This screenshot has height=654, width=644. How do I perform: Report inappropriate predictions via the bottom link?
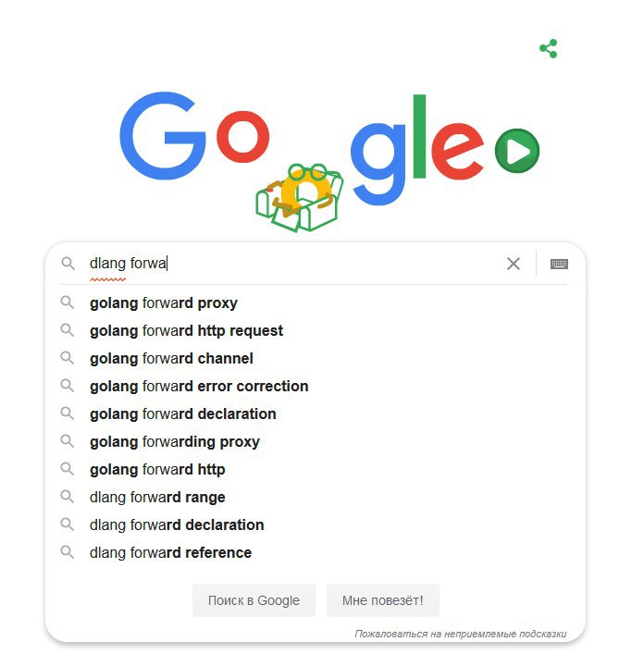(x=460, y=634)
